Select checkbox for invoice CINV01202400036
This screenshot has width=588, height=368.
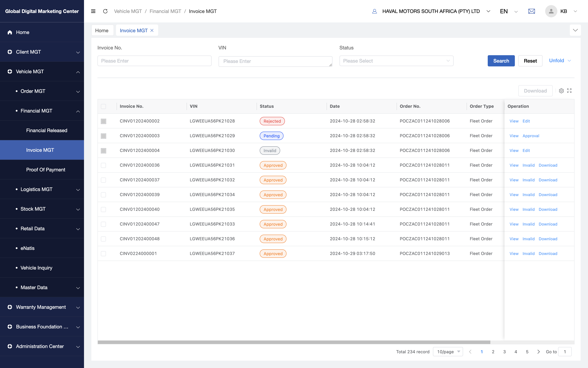coord(103,165)
